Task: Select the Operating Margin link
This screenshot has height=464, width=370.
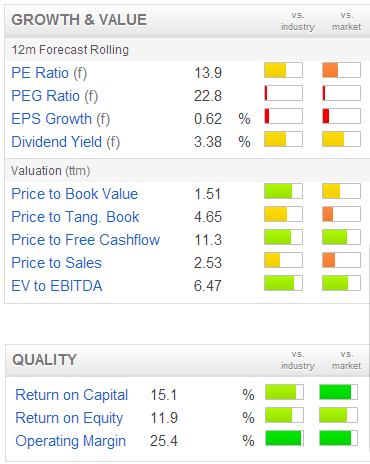Action: click(x=71, y=441)
